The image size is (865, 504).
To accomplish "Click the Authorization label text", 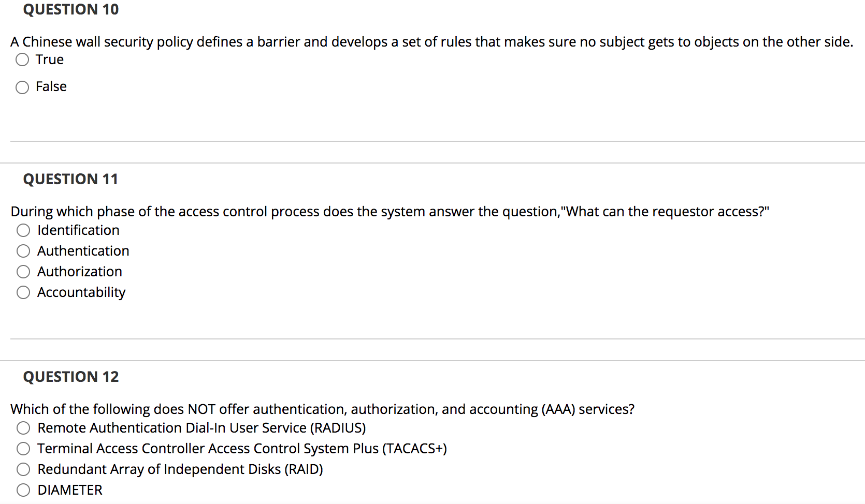I will [x=79, y=272].
